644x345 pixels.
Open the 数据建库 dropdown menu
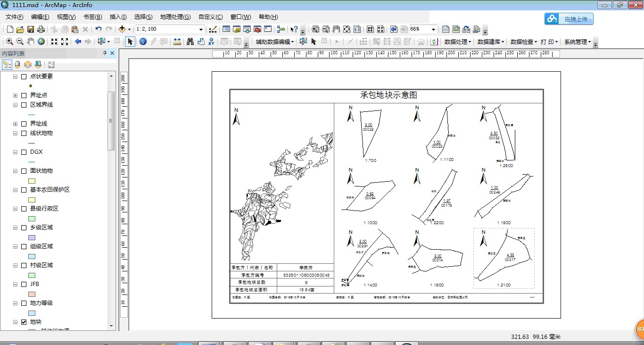(491, 42)
